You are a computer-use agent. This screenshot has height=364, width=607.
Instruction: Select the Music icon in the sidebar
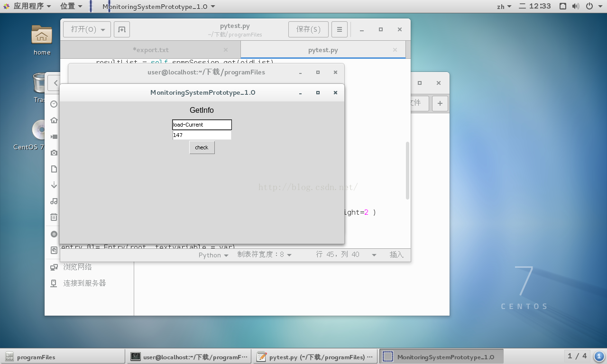(x=54, y=201)
